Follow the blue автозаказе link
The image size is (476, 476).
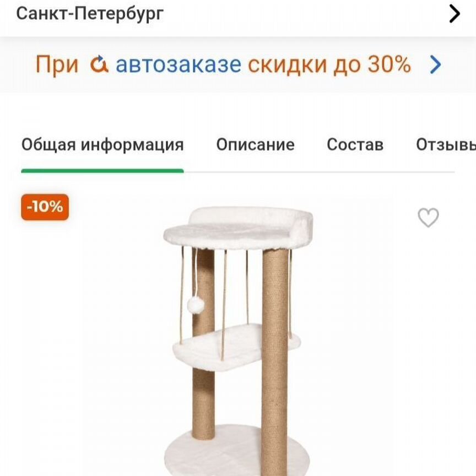click(178, 64)
